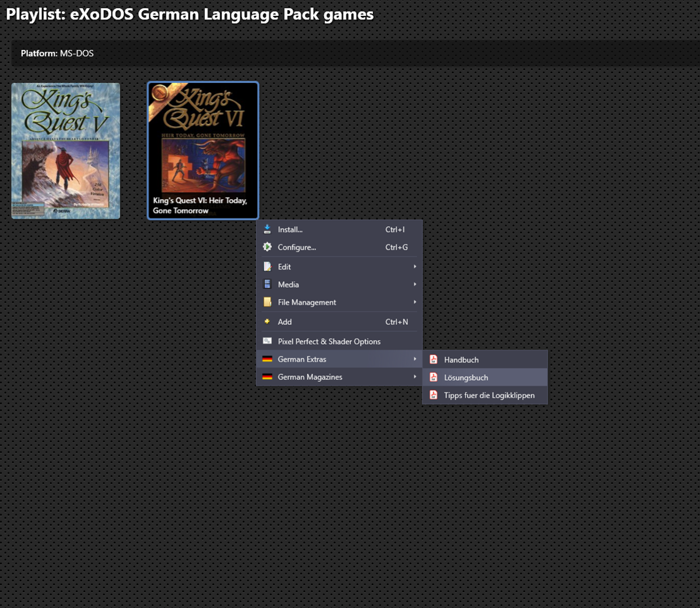Select the King's Quest V box art

pos(66,150)
